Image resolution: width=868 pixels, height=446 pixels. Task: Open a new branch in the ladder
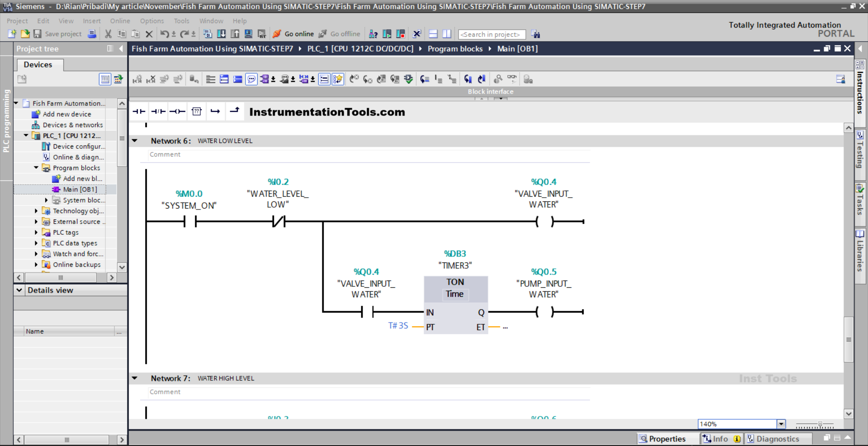click(216, 111)
